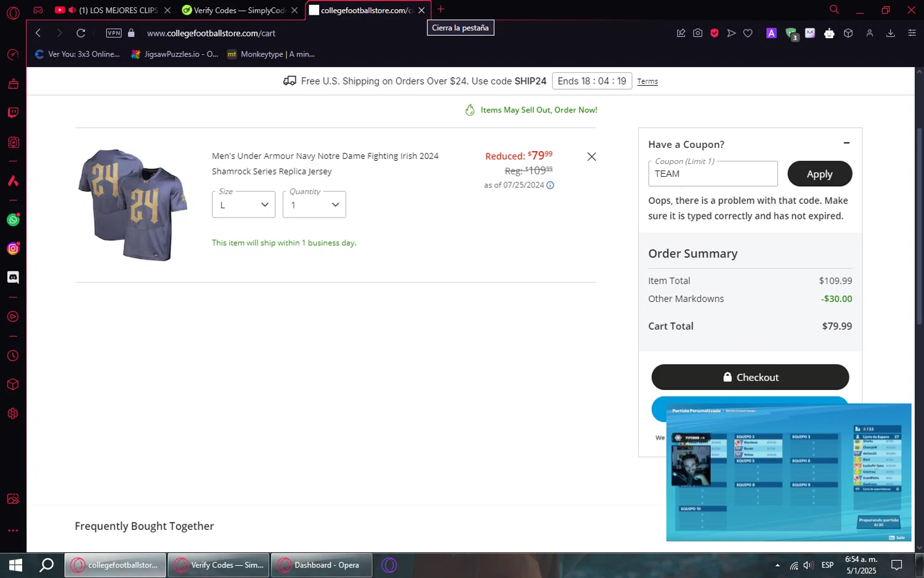This screenshot has width=924, height=578.
Task: Click the send flow arrow icon
Action: (731, 33)
